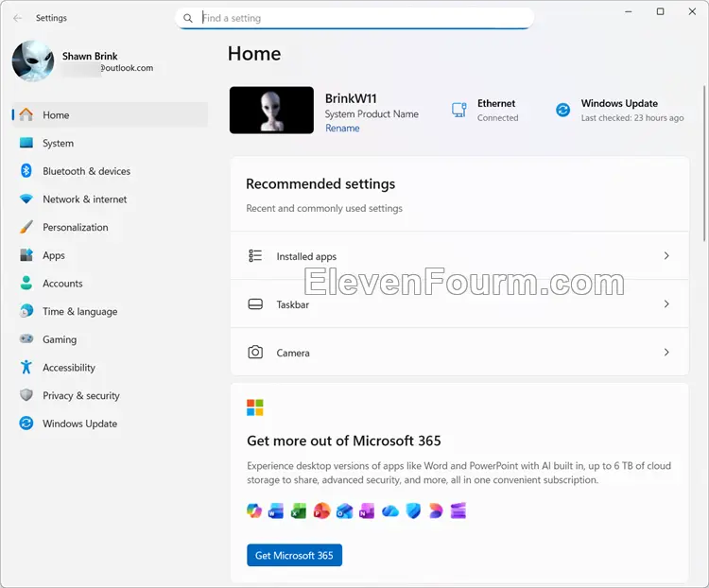Click the Privacy & security shield icon
709x588 pixels.
[x=26, y=395]
